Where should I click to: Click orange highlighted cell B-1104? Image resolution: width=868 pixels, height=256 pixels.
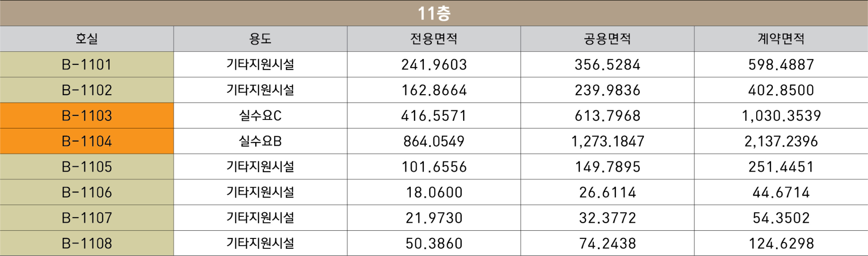[87, 141]
